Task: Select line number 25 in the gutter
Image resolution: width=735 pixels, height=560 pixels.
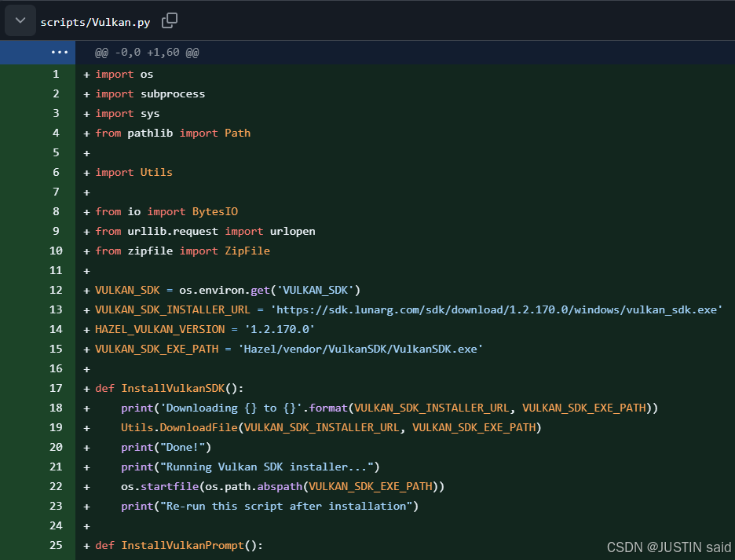Action: coord(56,545)
